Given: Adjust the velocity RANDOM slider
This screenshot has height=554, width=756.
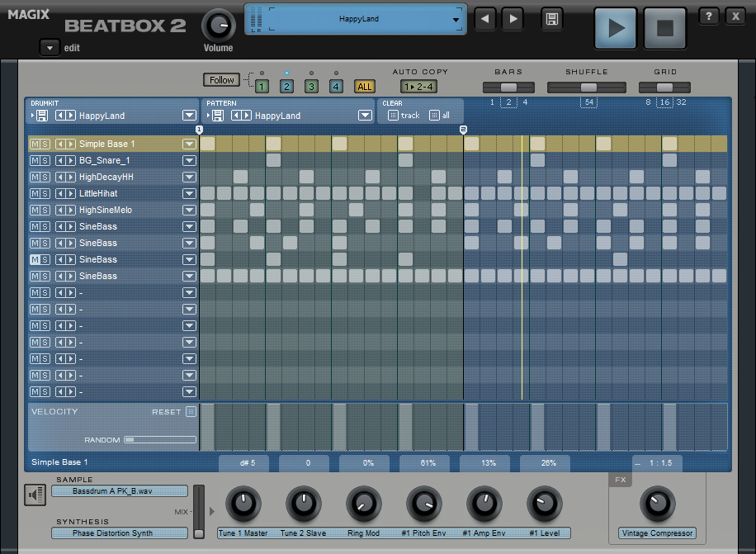Looking at the screenshot, I should click(160, 440).
